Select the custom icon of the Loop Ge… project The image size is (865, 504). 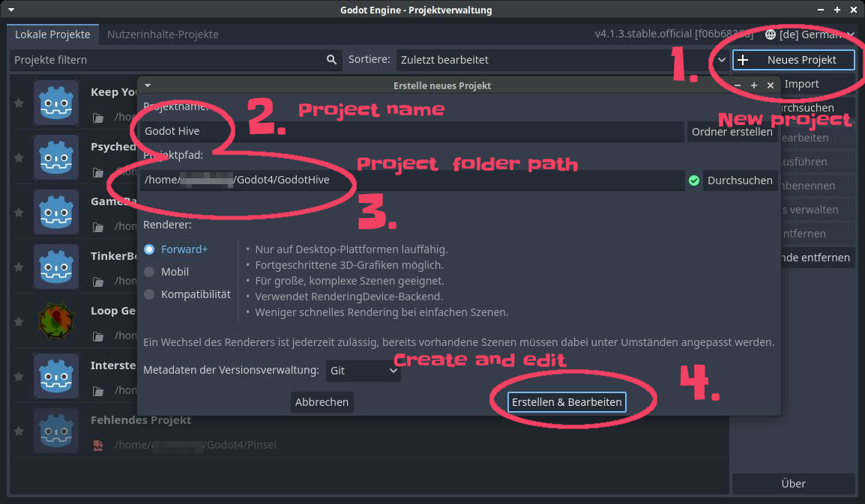pyautogui.click(x=56, y=321)
